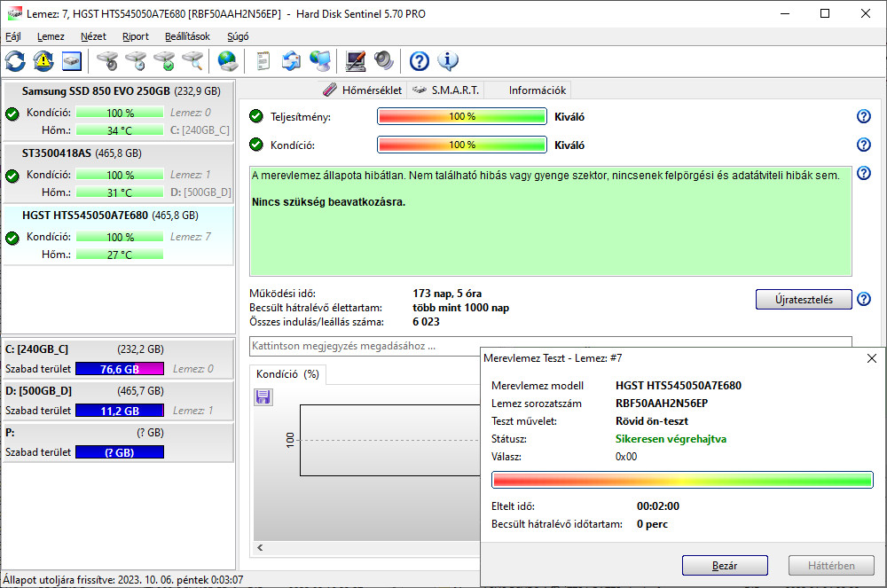The image size is (887, 588).
Task: Click the help icon next to Újratesztelés
Action: (864, 299)
